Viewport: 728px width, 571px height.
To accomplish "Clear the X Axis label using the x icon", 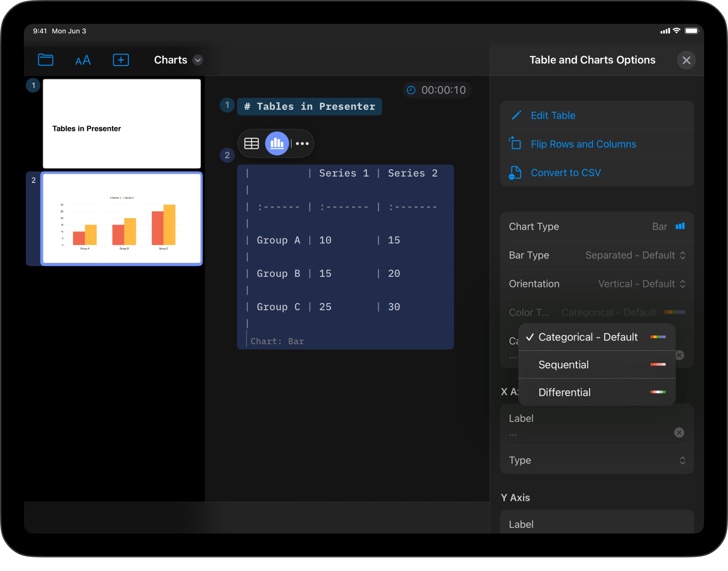I will tap(679, 433).
